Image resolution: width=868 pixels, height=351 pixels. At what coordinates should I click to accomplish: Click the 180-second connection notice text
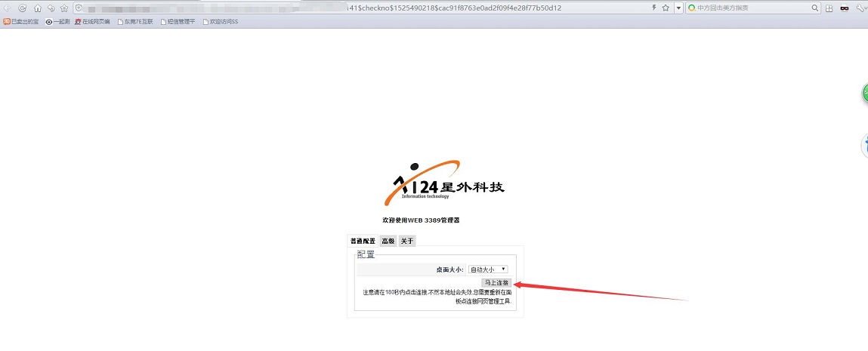point(436,297)
